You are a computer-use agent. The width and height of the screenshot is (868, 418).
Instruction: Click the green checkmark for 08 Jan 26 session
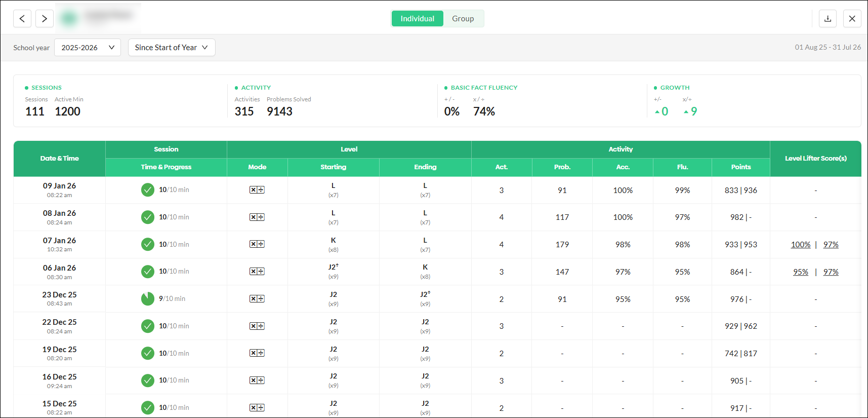point(147,217)
